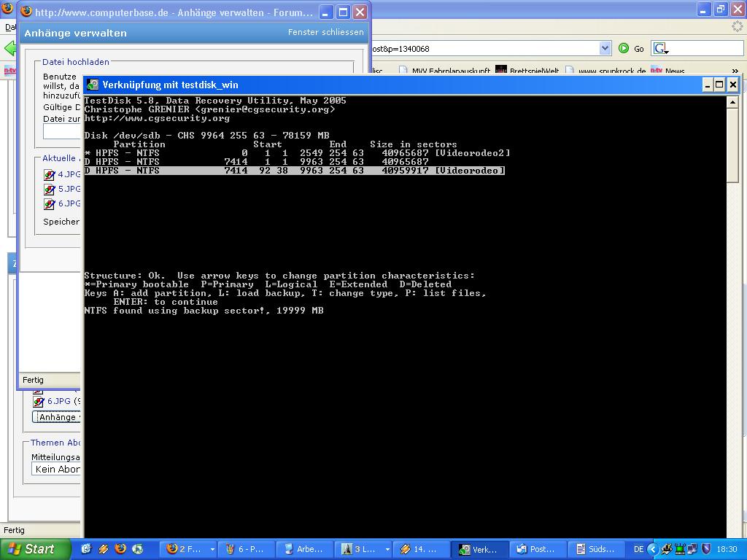Open the Windows Start menu
Screen dimensions: 747x560
(x=35, y=549)
